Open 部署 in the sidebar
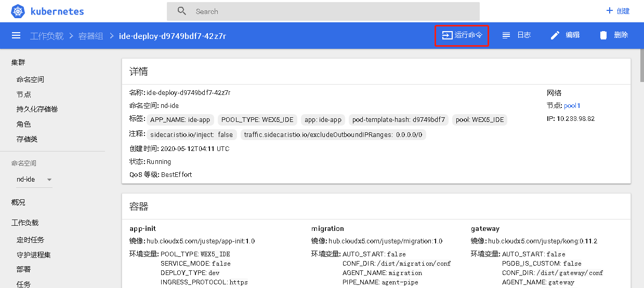This screenshot has width=644, height=288. tap(23, 269)
